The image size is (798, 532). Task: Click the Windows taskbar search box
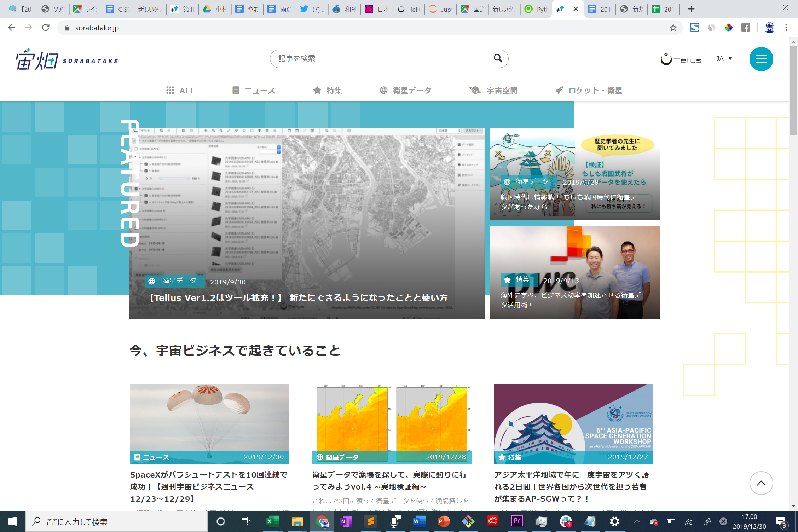pyautogui.click(x=117, y=521)
